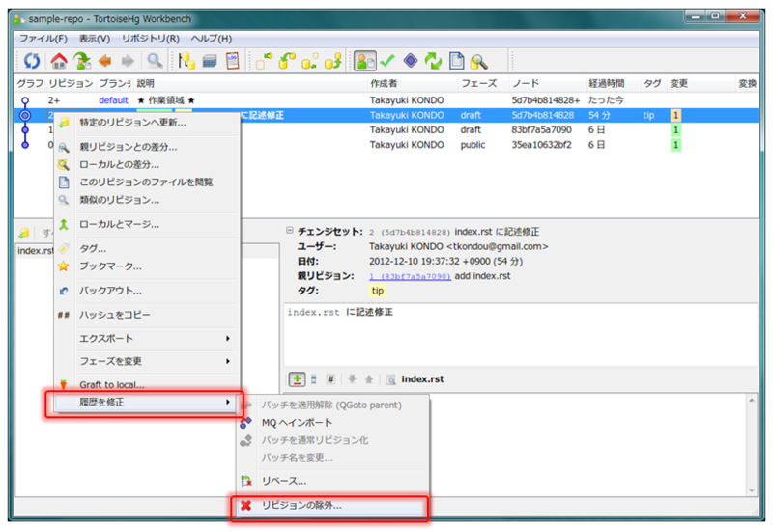Expand the フェーズを変更 submenu
Screen dimensions: 773x532
[148, 361]
